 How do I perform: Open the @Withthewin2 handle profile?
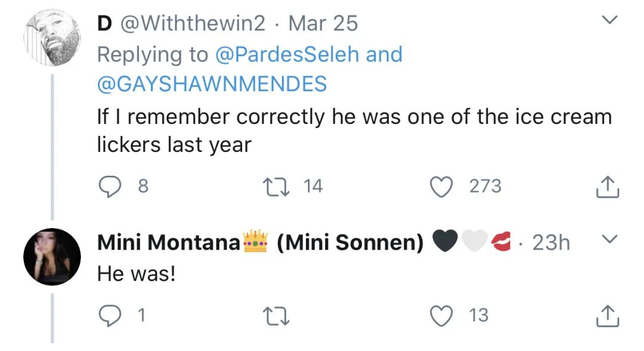(193, 24)
